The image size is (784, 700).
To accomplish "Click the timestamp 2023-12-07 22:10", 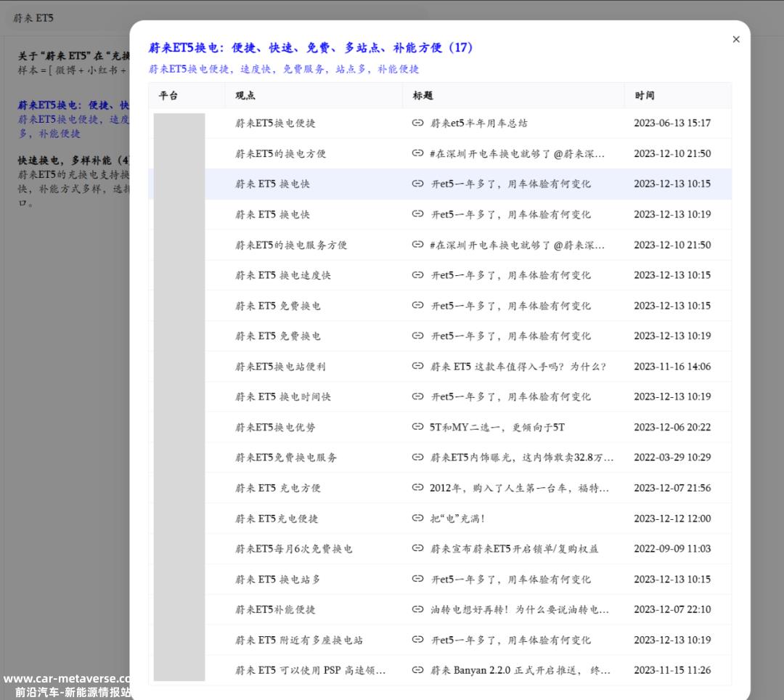I will (x=672, y=609).
